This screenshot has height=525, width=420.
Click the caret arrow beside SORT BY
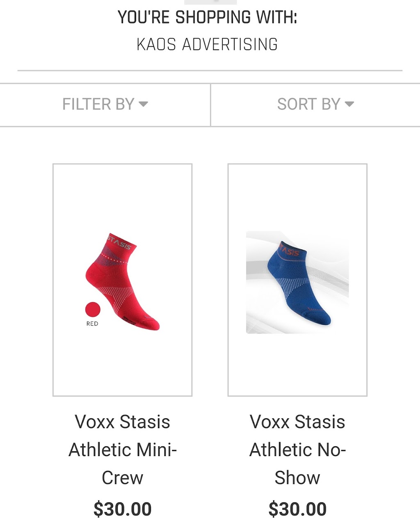coord(349,104)
